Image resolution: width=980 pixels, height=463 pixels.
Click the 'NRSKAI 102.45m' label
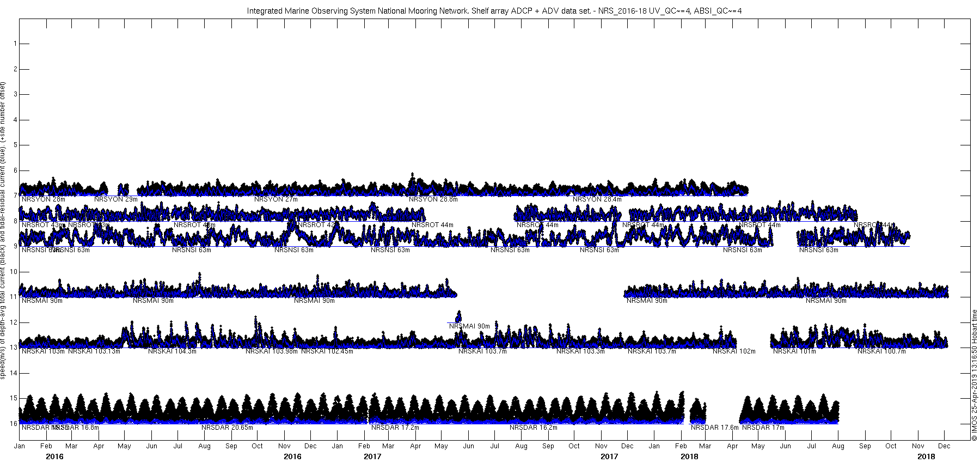pos(327,351)
